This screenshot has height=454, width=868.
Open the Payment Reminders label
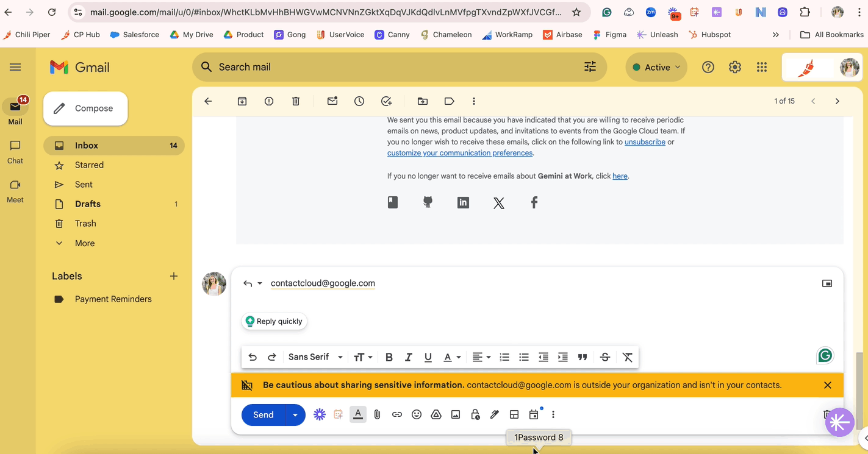point(113,299)
